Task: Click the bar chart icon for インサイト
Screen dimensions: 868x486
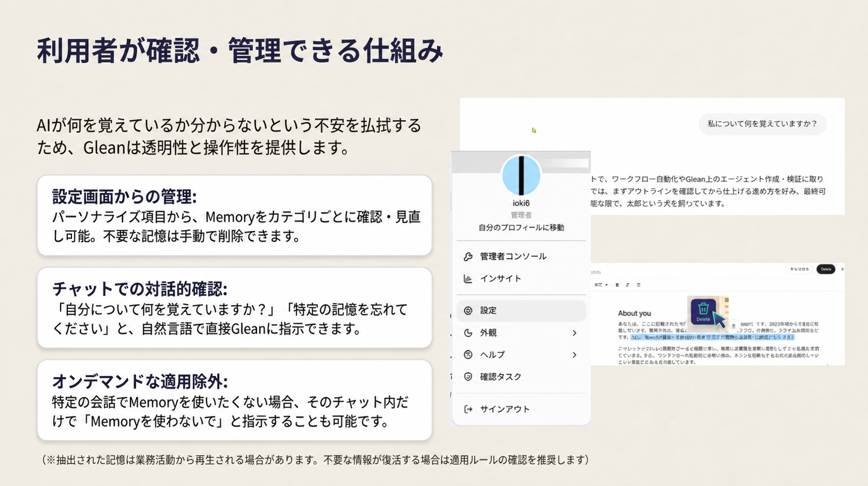Action: pyautogui.click(x=468, y=279)
